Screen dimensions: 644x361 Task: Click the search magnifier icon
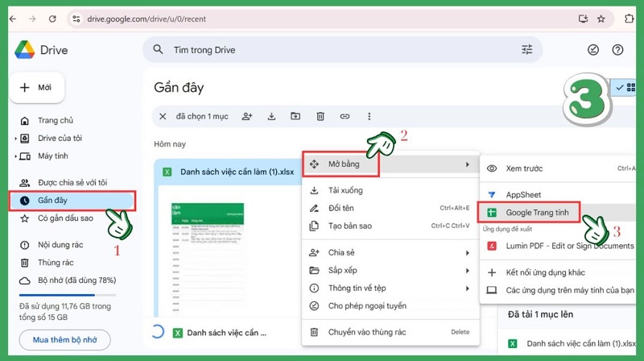pos(158,50)
